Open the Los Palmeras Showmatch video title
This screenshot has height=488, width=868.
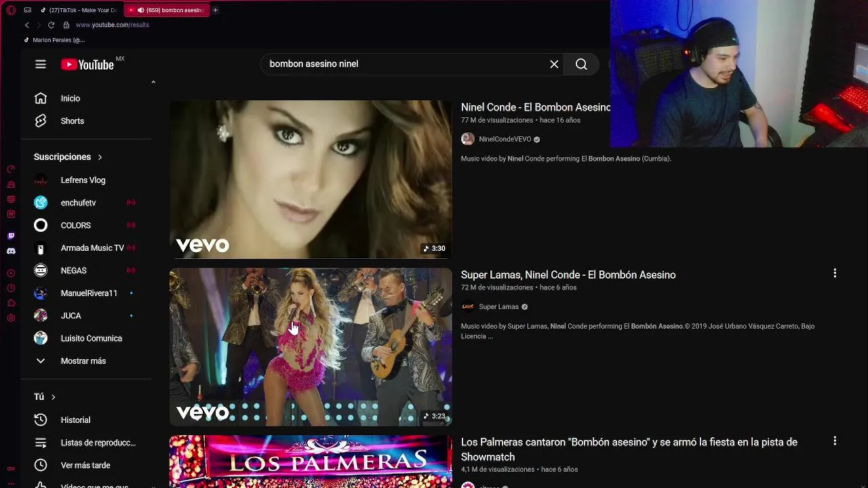pos(629,449)
